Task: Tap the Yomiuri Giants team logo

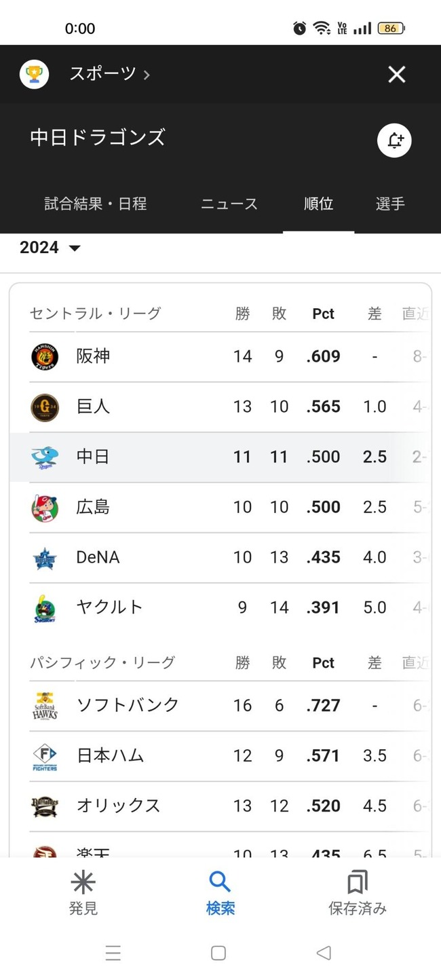Action: click(x=45, y=407)
